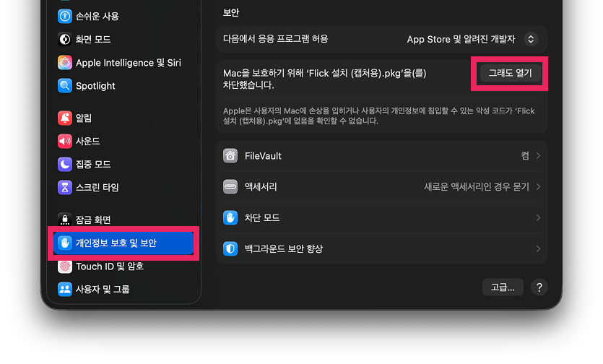Select 개인정보 보호 및 보안 hand icon
Screen dimensions: 603x364
pos(64,243)
